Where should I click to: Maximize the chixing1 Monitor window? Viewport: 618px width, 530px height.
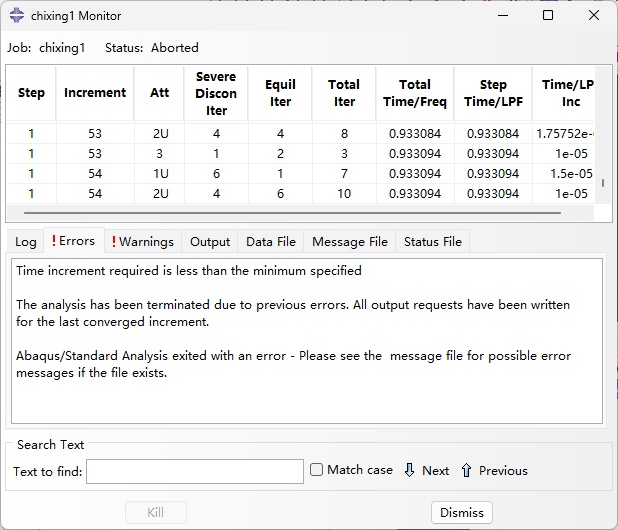point(548,15)
